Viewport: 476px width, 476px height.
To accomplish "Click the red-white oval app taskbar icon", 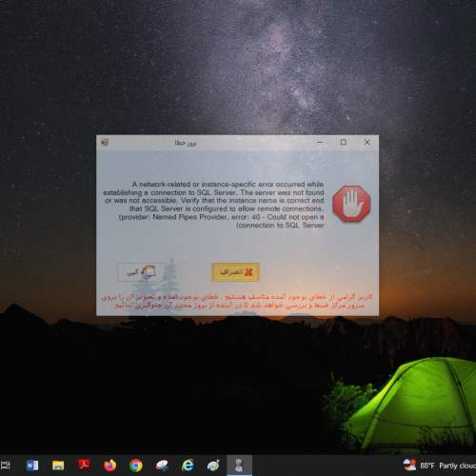I will (162, 466).
